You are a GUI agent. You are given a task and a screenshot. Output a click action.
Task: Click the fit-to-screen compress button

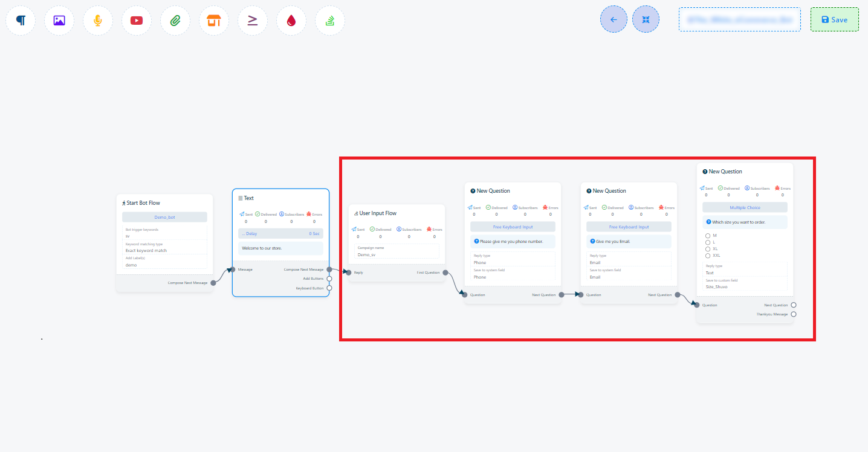pyautogui.click(x=646, y=19)
